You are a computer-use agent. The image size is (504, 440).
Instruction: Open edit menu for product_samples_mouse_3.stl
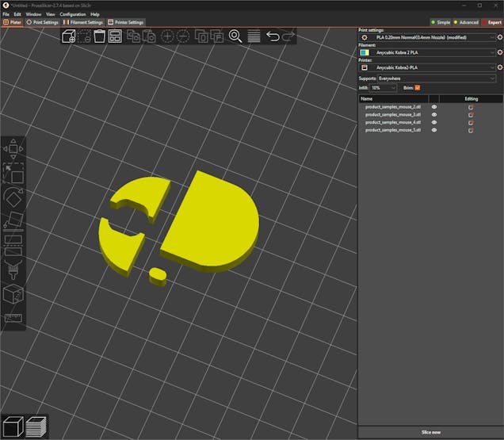tap(471, 114)
